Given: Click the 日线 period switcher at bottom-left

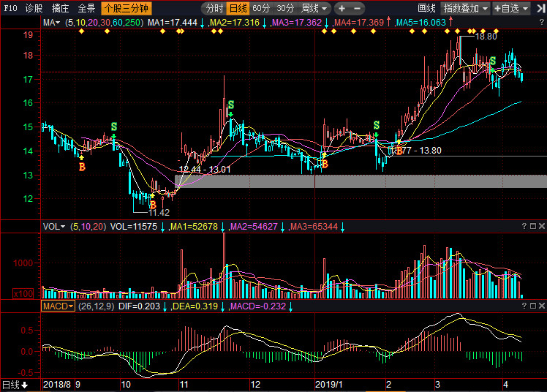Looking at the screenshot, I should click(15, 385).
